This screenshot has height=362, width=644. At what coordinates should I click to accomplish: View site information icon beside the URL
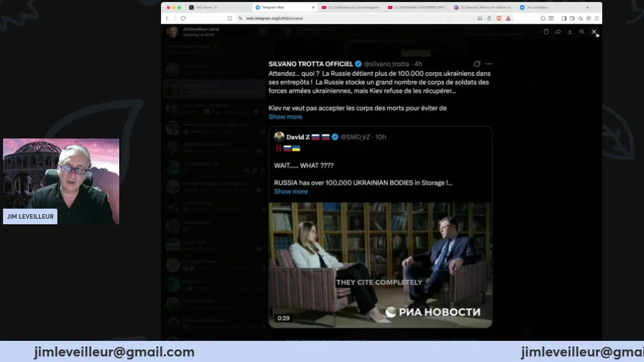point(240,18)
